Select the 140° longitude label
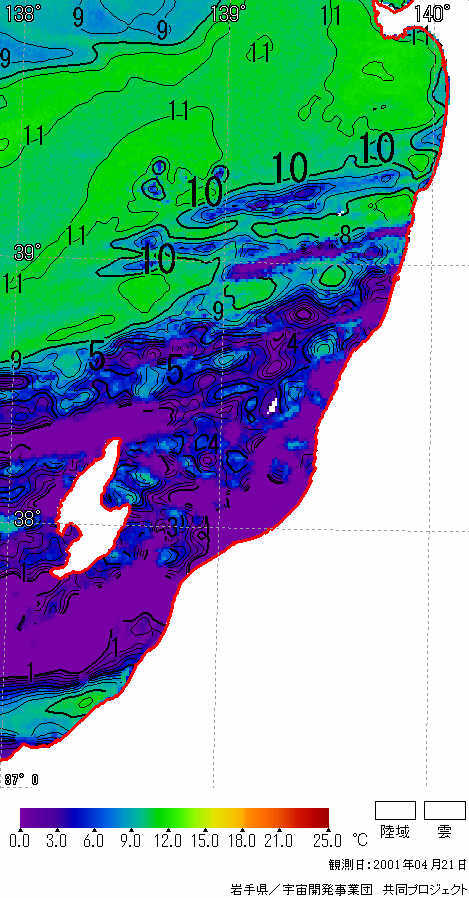This screenshot has height=898, width=469. (432, 13)
